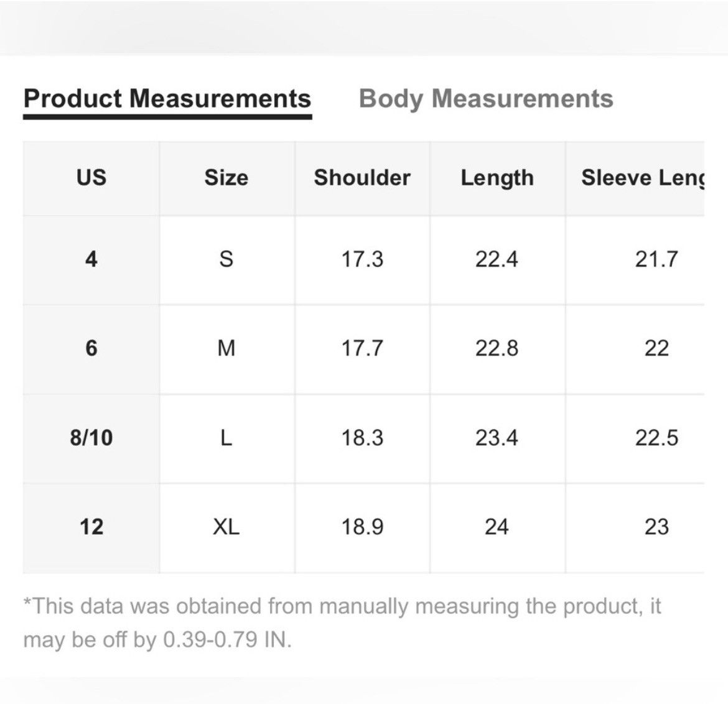Viewport: 728px width, 704px height.
Task: Click the manual measuring disclaimer note
Action: pyautogui.click(x=342, y=623)
